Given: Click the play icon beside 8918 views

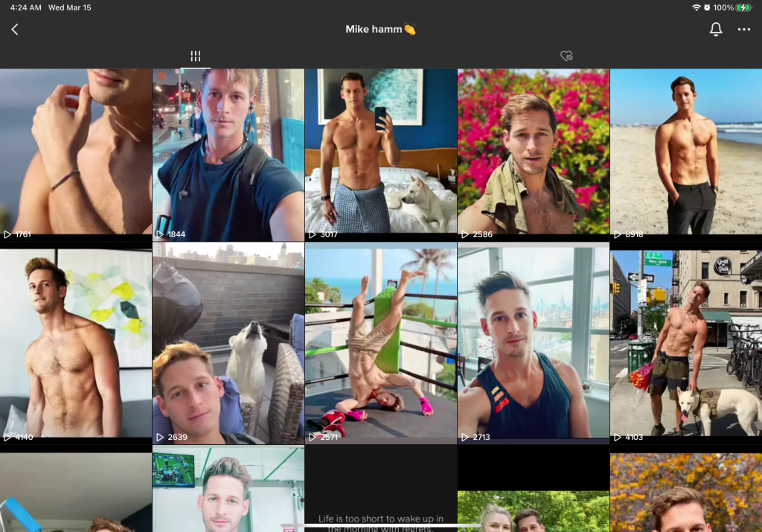Looking at the screenshot, I should (618, 234).
